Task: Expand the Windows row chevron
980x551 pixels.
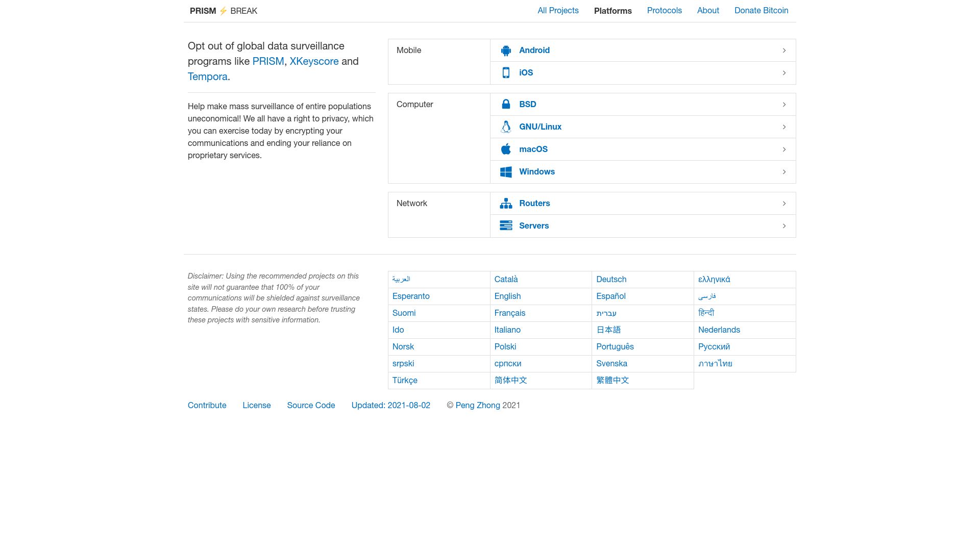Action: (x=784, y=172)
